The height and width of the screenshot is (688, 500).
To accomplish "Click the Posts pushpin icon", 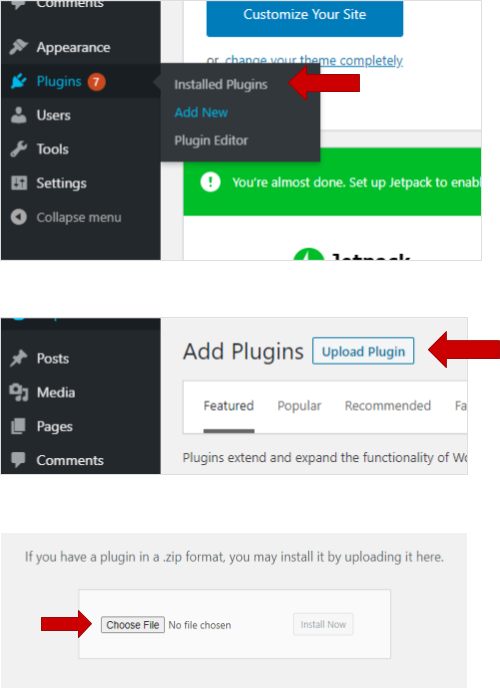I will point(18,358).
